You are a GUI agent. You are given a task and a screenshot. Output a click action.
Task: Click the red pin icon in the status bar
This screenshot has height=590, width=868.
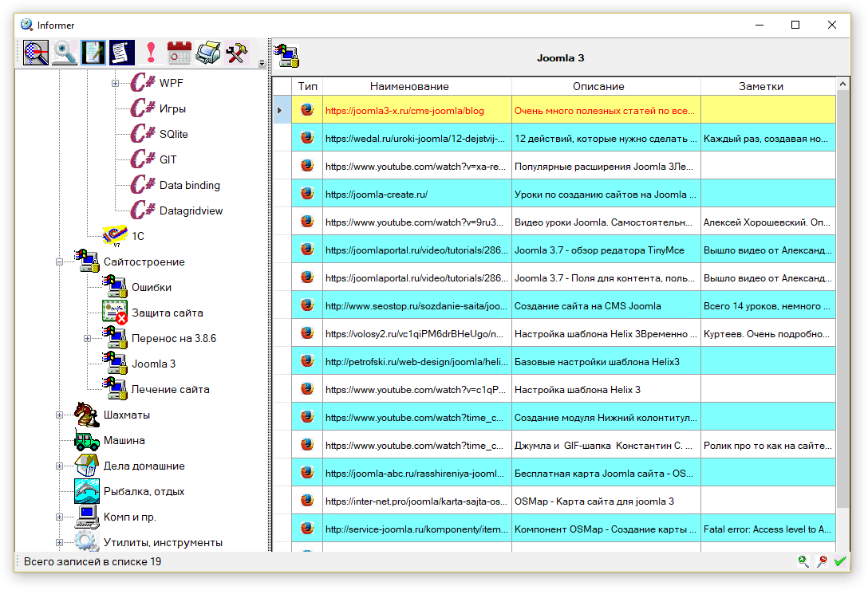click(822, 561)
